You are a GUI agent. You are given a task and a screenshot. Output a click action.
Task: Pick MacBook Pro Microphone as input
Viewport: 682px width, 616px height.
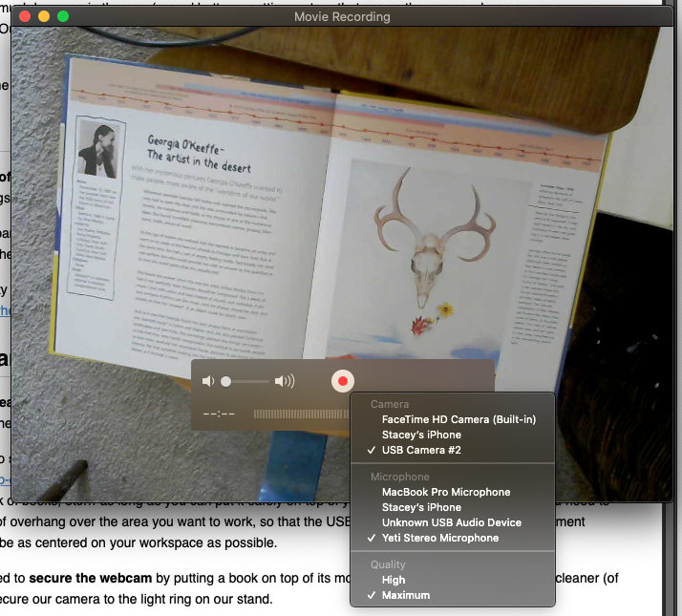[446, 492]
